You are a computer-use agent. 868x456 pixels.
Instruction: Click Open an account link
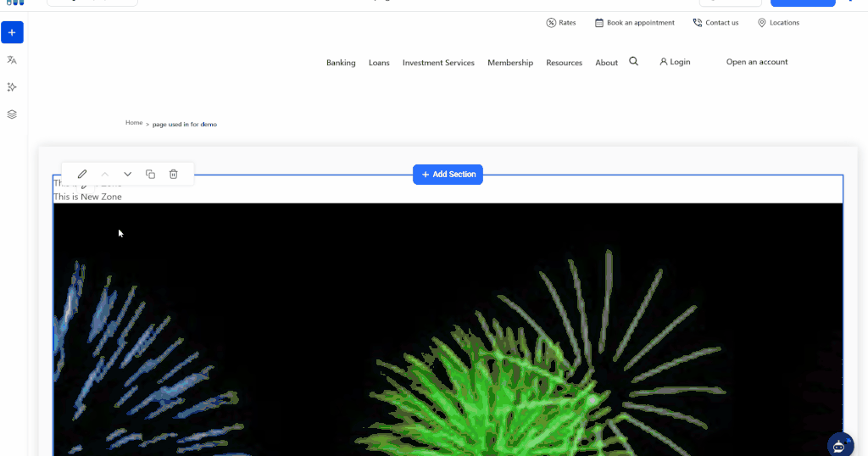coord(757,62)
